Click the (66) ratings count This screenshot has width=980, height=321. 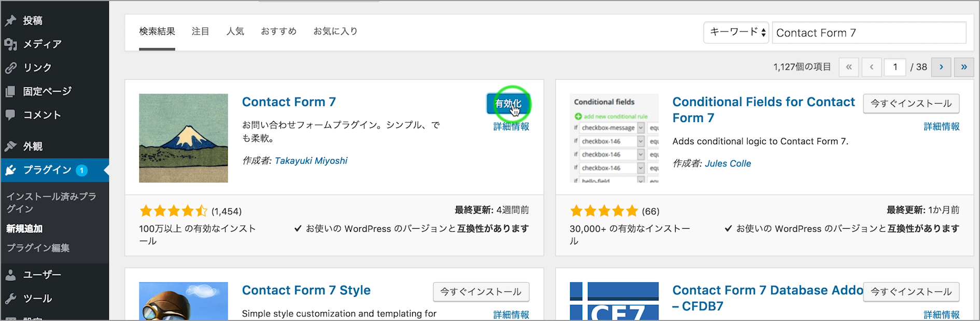pos(651,211)
